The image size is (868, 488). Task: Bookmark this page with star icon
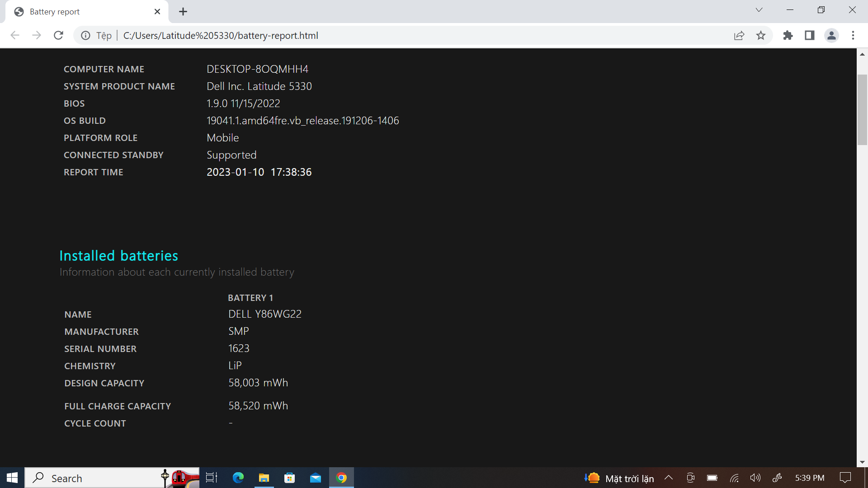coord(761,35)
